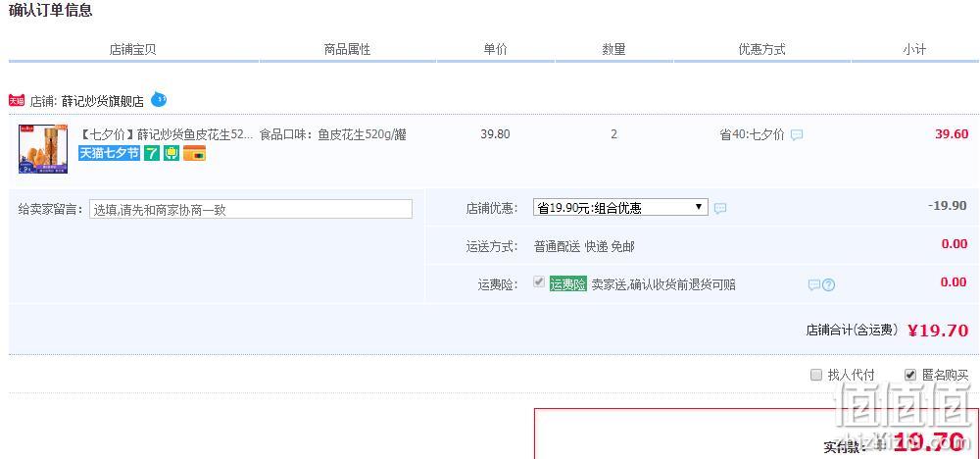Screen dimensions: 980x459
Task: Click the green shield service badge
Action: (171, 153)
